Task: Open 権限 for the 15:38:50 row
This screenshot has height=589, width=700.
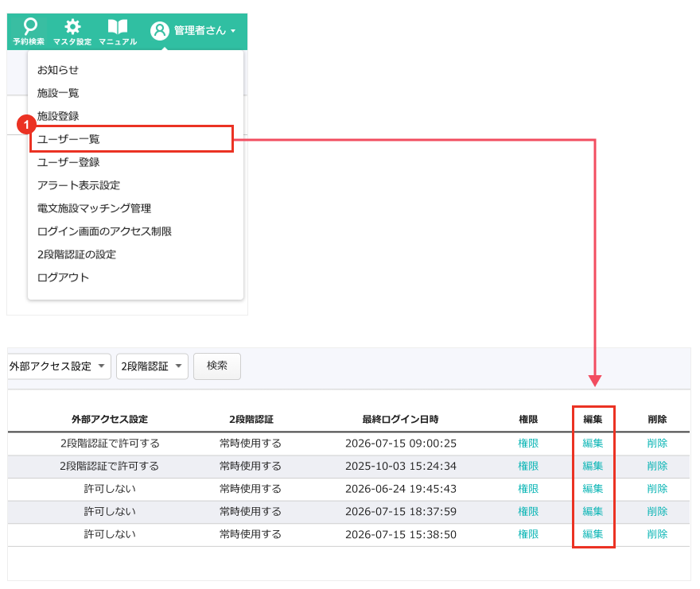Action: (528, 534)
